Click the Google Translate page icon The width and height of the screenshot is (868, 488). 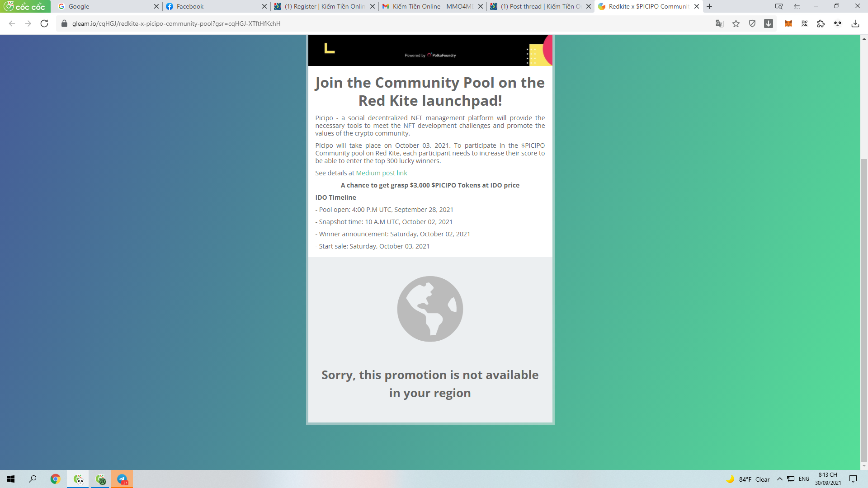719,23
